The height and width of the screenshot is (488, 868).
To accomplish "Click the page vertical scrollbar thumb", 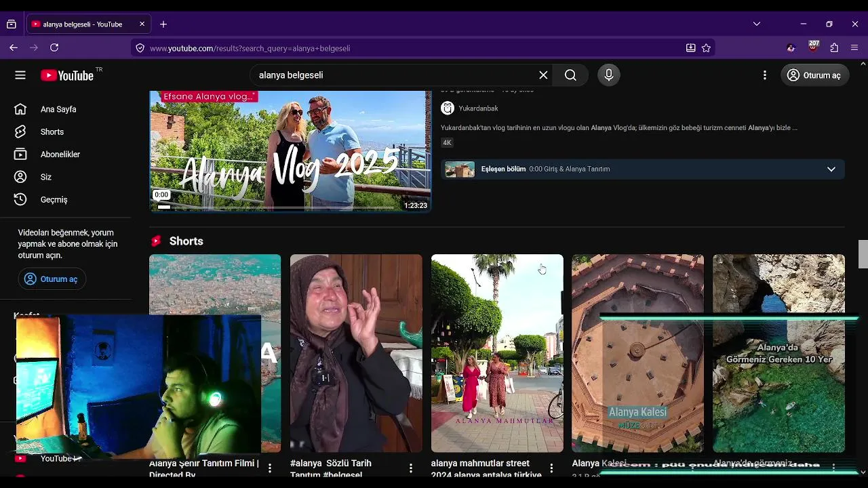I will (x=863, y=254).
